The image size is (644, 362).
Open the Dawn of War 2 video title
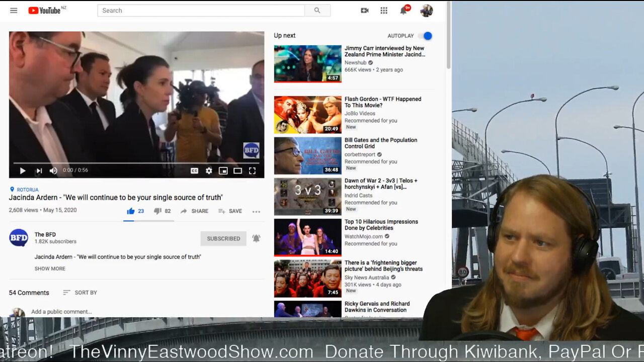[x=381, y=184]
